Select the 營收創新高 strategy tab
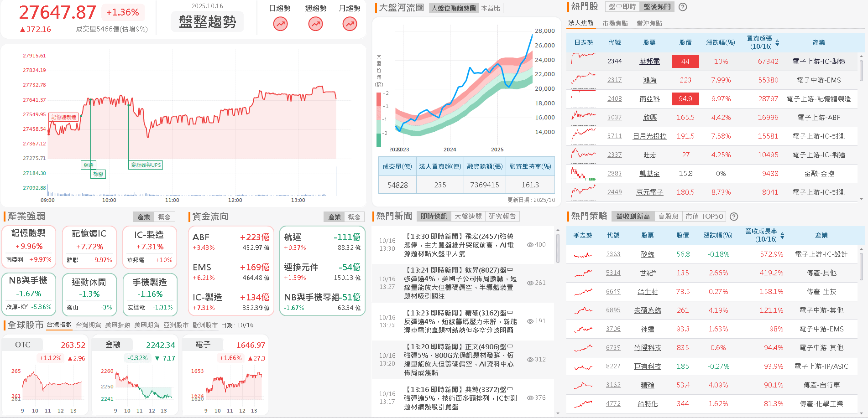 [633, 217]
